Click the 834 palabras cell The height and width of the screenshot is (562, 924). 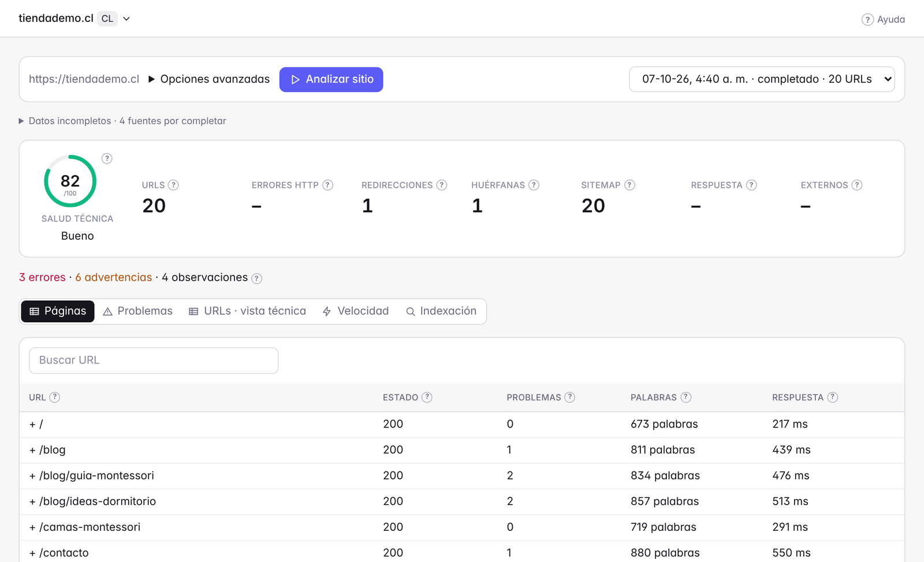coord(665,476)
